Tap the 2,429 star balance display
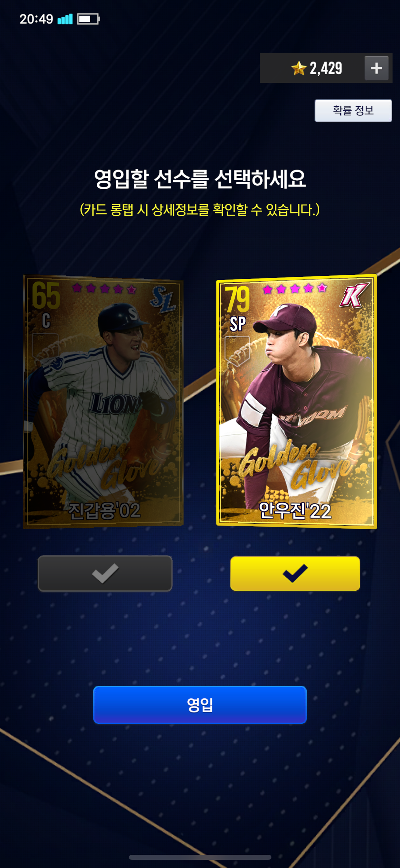400x868 pixels. [326, 68]
